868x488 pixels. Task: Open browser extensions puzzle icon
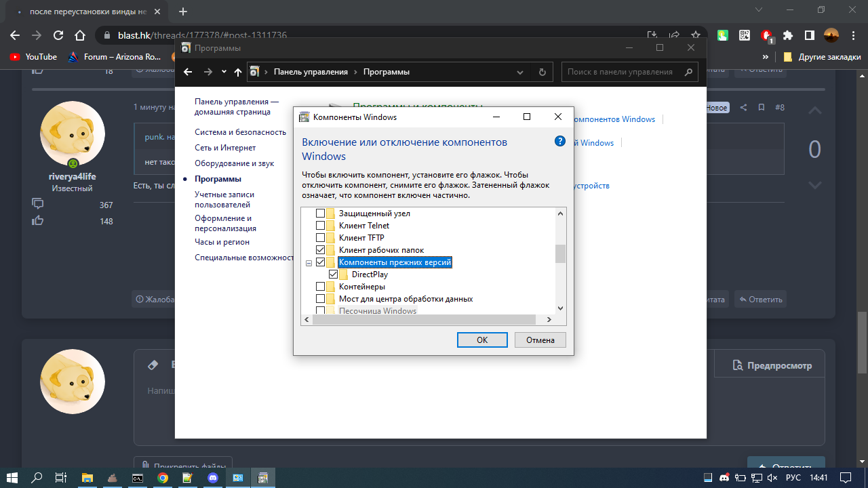pyautogui.click(x=788, y=35)
